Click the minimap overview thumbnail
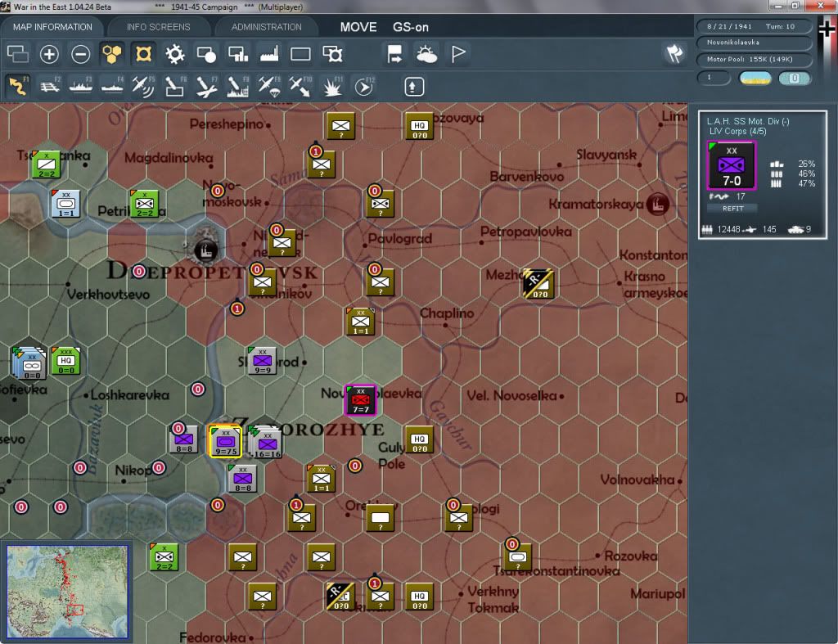The image size is (838, 644). [67, 591]
